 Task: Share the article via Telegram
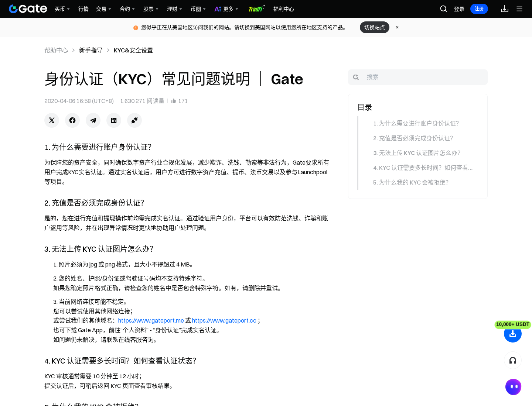[93, 120]
